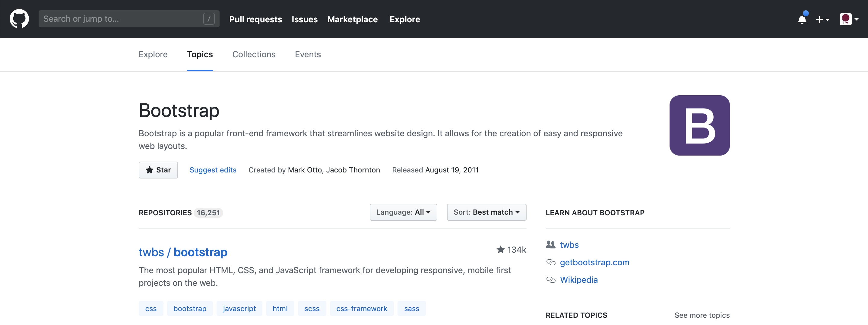Open the notifications bell icon
Screen dimensions: 868x325
[802, 19]
